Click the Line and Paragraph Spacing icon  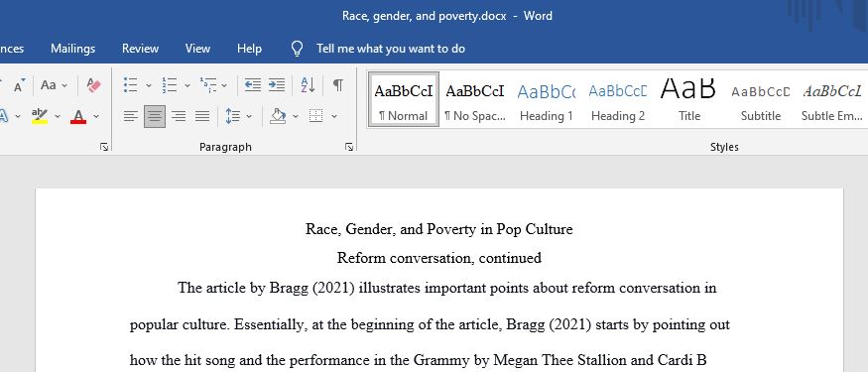point(233,116)
